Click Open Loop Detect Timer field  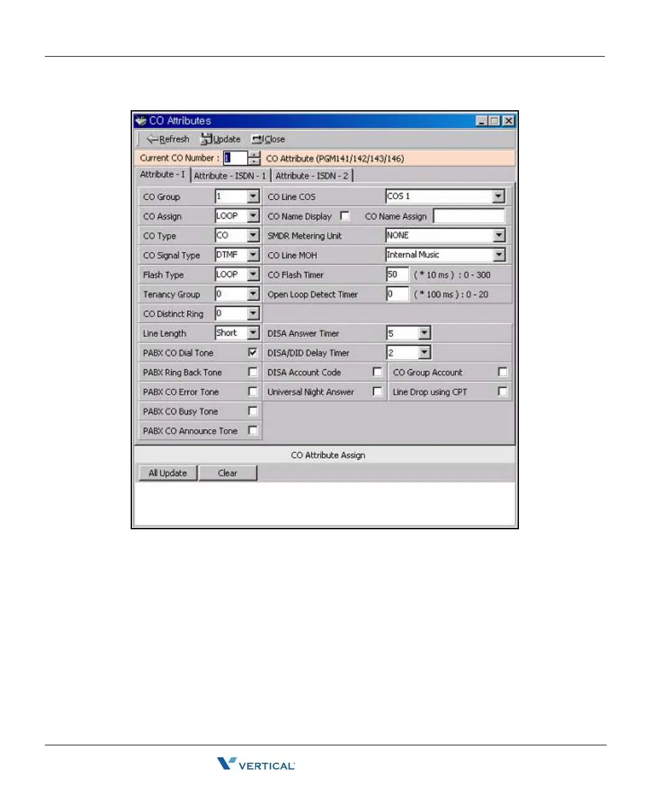point(397,294)
